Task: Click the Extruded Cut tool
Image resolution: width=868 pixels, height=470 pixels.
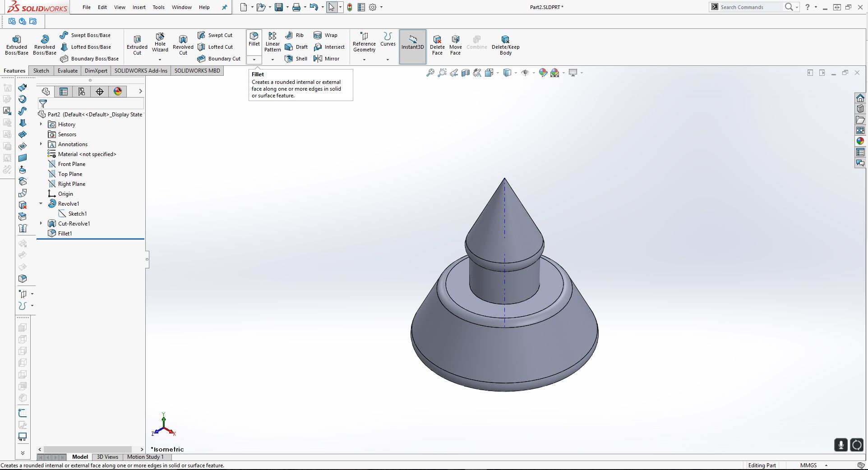Action: click(137, 45)
